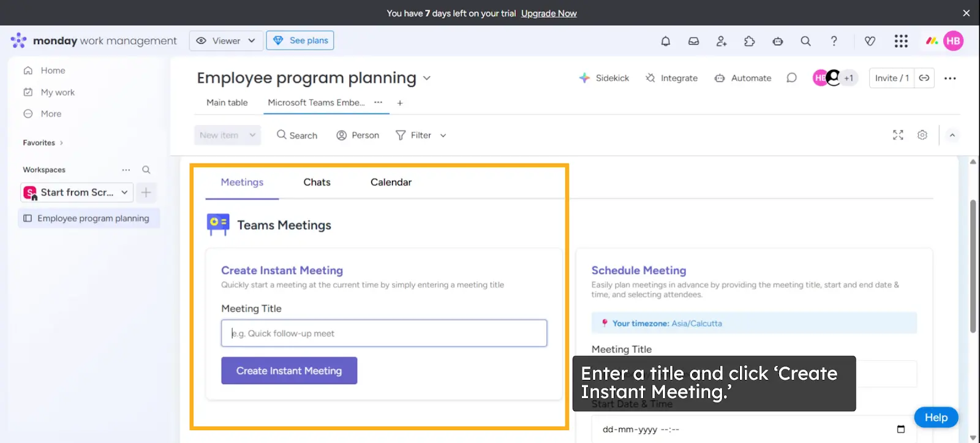Screen dimensions: 980x443
Task: Open the Sidekick AI assistant
Action: pyautogui.click(x=604, y=78)
